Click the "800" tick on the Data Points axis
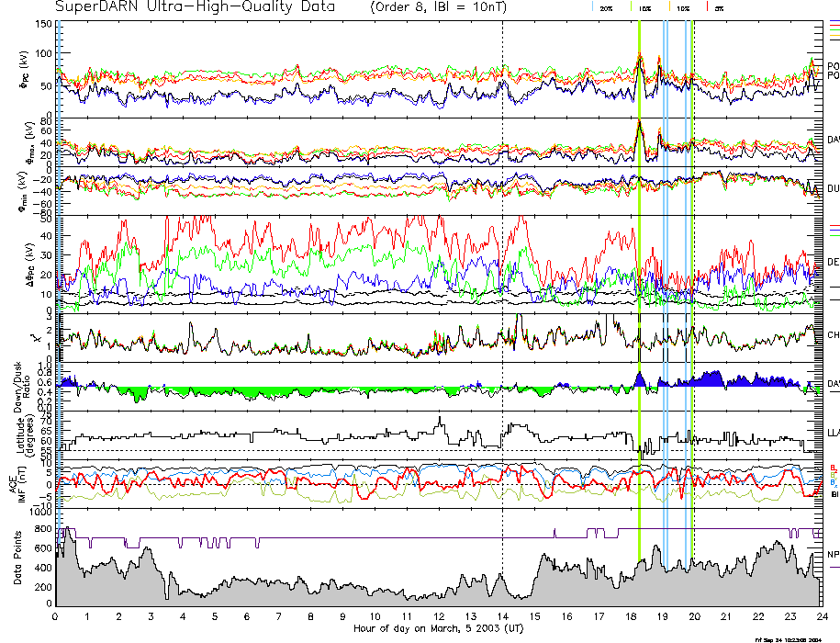 point(44,529)
